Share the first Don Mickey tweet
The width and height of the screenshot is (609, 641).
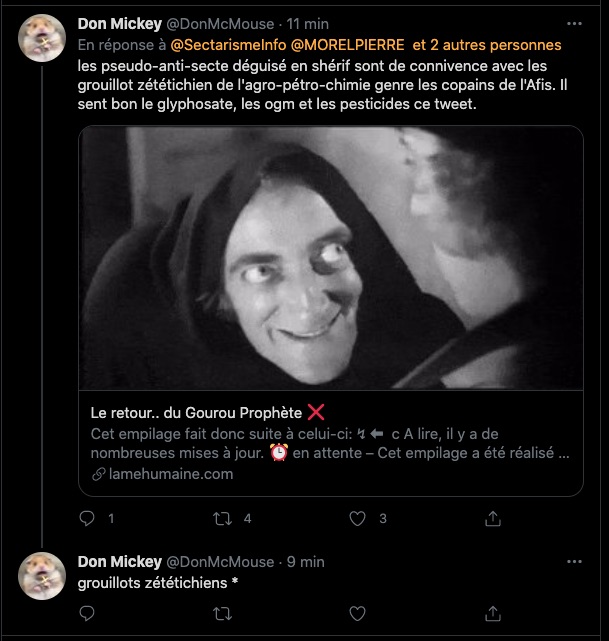coord(492,519)
